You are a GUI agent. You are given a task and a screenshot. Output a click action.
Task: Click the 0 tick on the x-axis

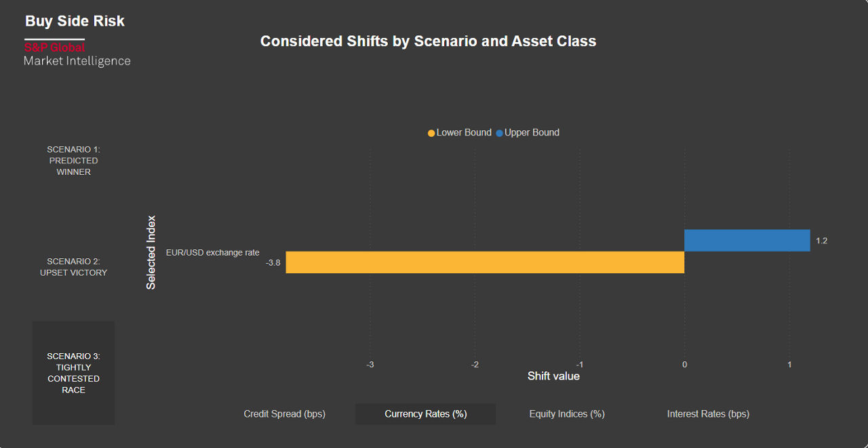click(x=684, y=365)
